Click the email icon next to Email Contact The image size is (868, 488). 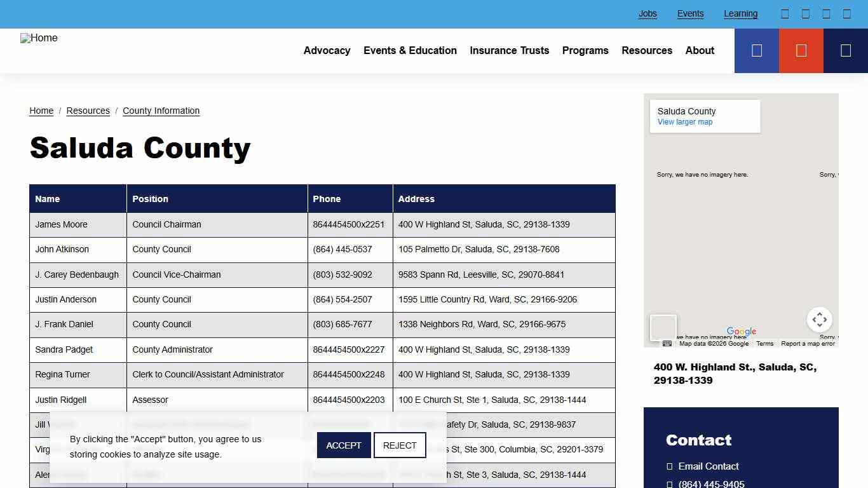[668, 466]
